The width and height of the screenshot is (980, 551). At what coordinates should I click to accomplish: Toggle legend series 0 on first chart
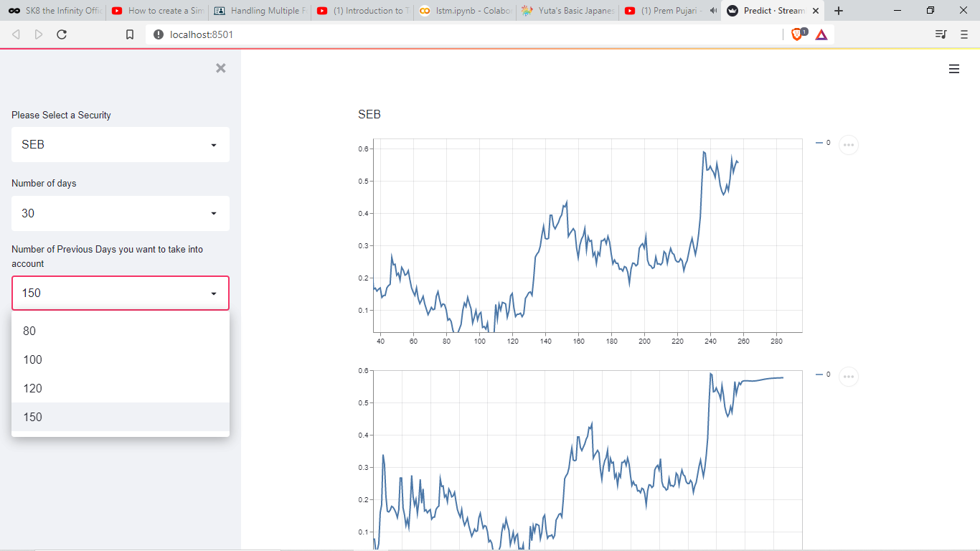(823, 143)
